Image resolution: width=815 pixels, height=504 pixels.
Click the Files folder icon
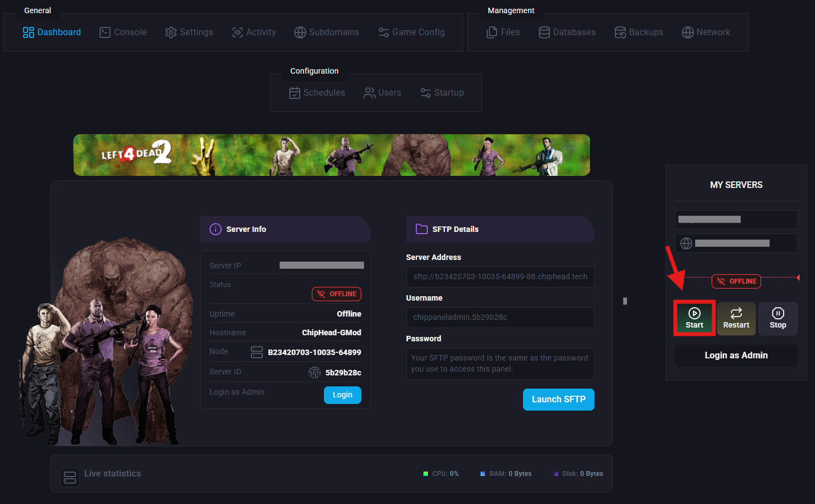tap(492, 32)
